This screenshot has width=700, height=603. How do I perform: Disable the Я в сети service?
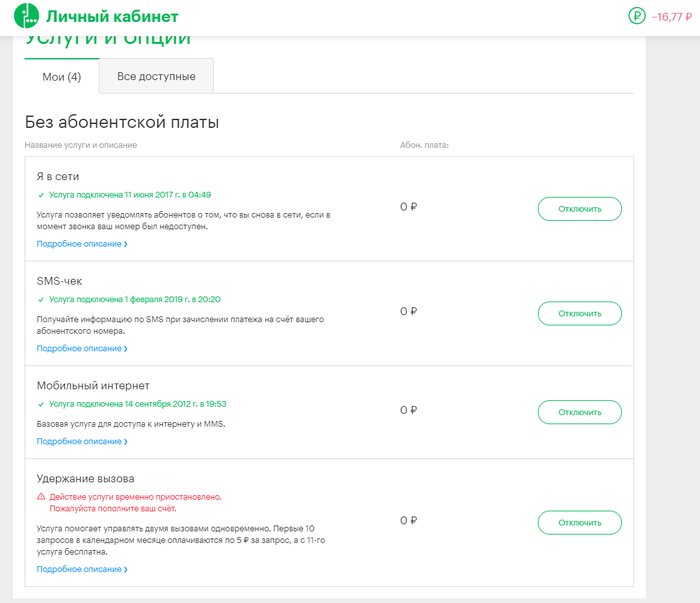[579, 209]
